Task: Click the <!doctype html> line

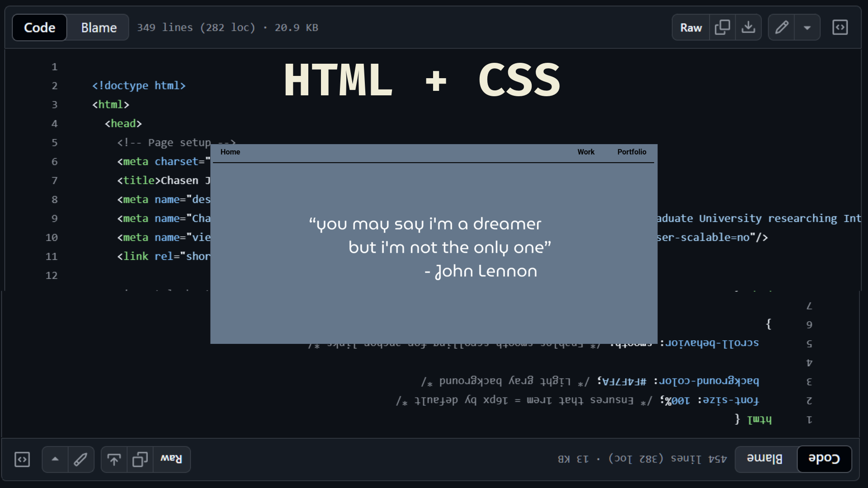Action: coord(139,85)
